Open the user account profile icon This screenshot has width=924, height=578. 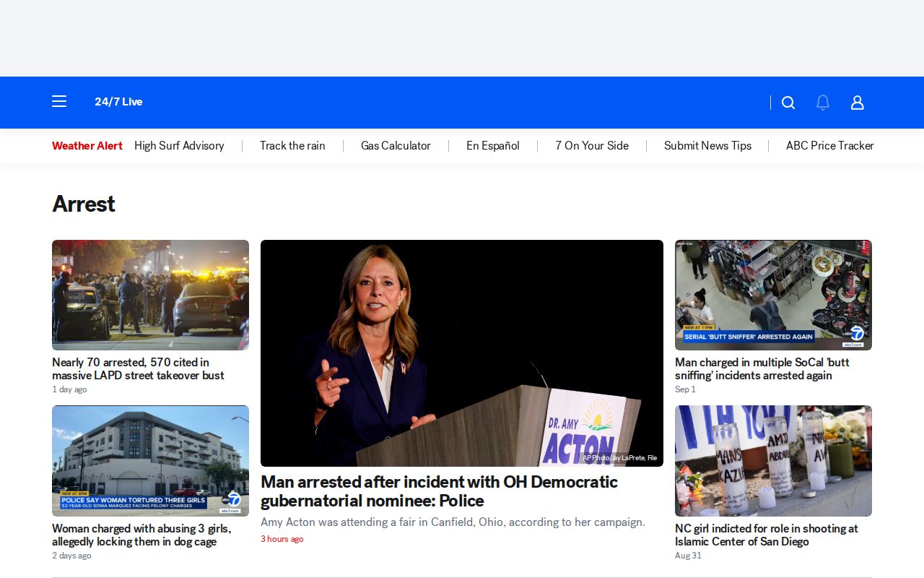(858, 103)
